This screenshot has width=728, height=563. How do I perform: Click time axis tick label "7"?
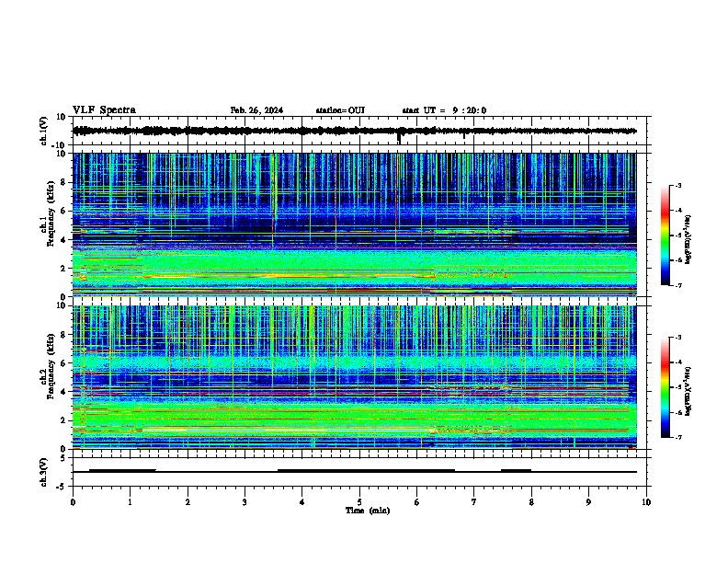(x=474, y=502)
